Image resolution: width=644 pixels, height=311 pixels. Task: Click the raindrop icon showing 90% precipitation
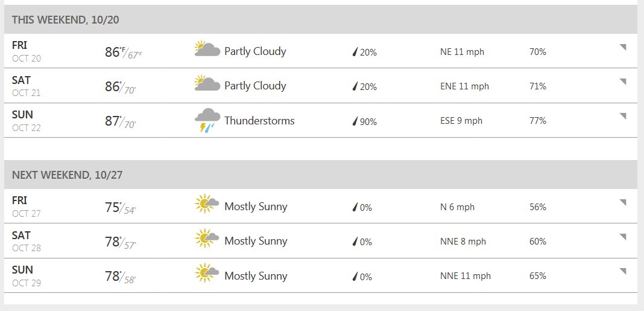tap(355, 121)
